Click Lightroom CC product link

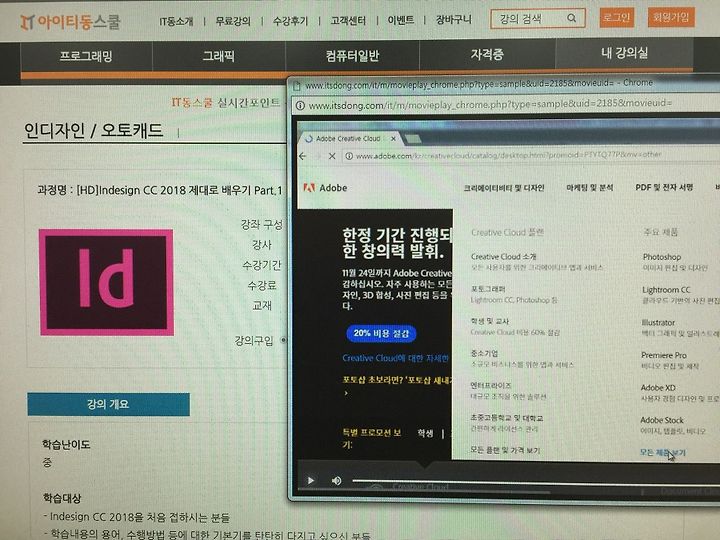(x=666, y=290)
